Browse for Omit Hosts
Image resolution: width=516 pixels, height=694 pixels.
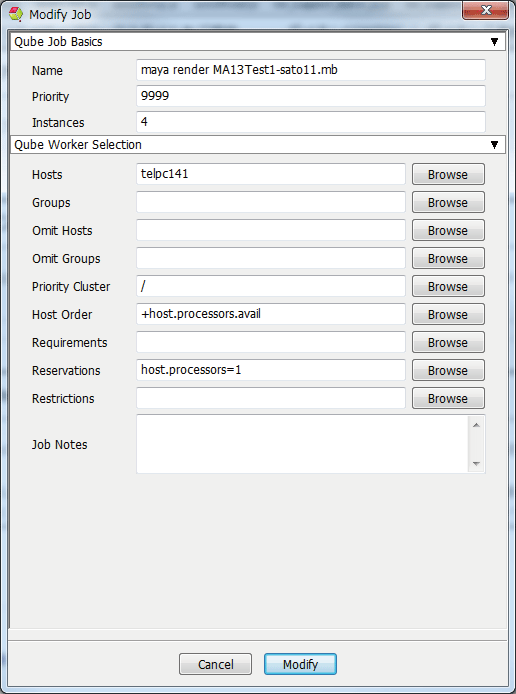click(448, 230)
